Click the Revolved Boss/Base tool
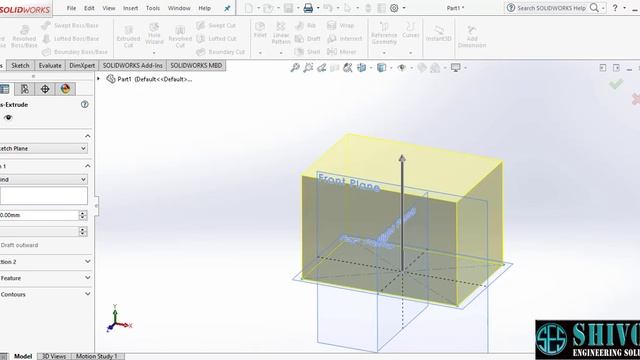The width and height of the screenshot is (640, 360). point(24,36)
